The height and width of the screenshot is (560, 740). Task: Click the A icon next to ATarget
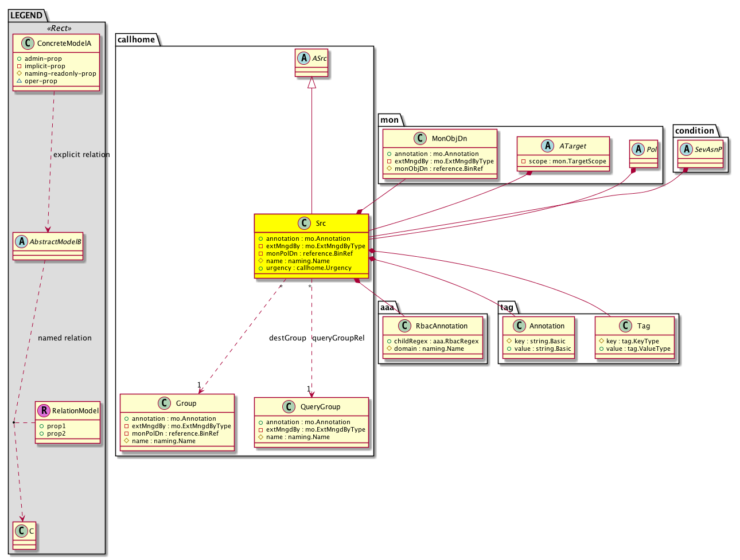point(548,146)
